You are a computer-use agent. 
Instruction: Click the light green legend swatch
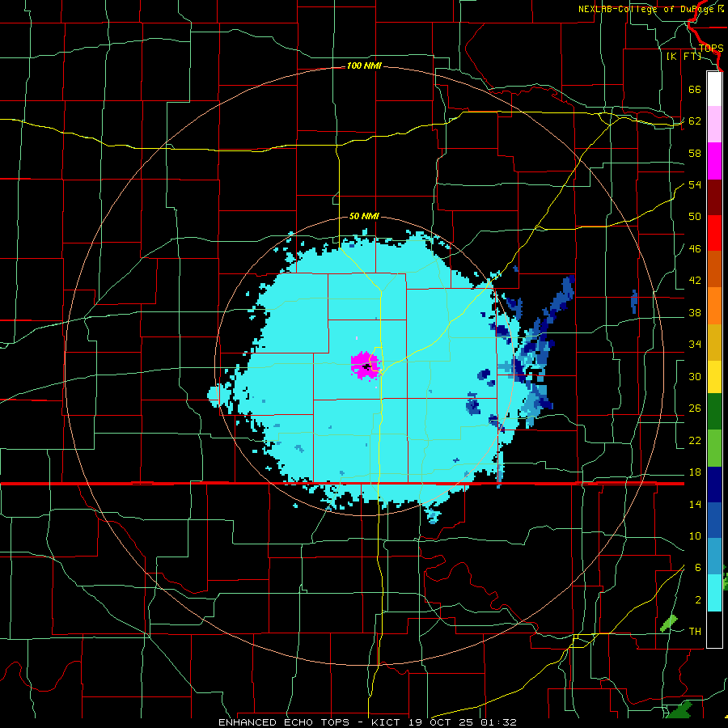pyautogui.click(x=714, y=448)
